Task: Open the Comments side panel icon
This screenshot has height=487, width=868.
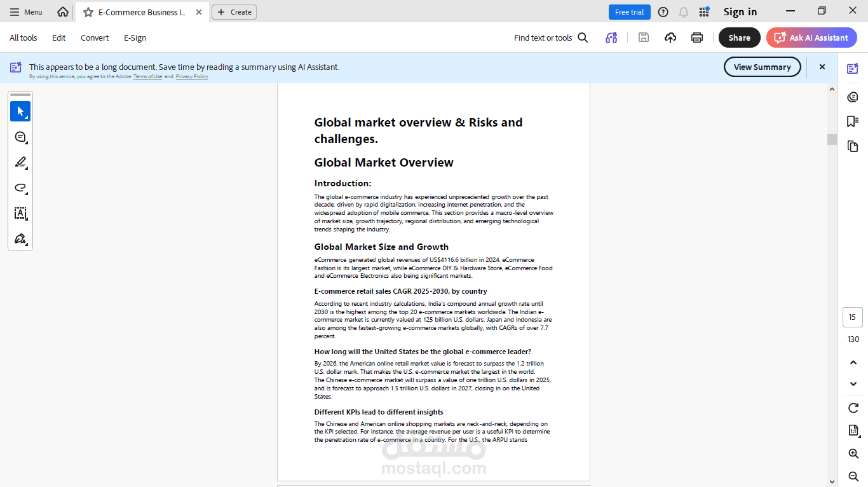Action: (853, 97)
